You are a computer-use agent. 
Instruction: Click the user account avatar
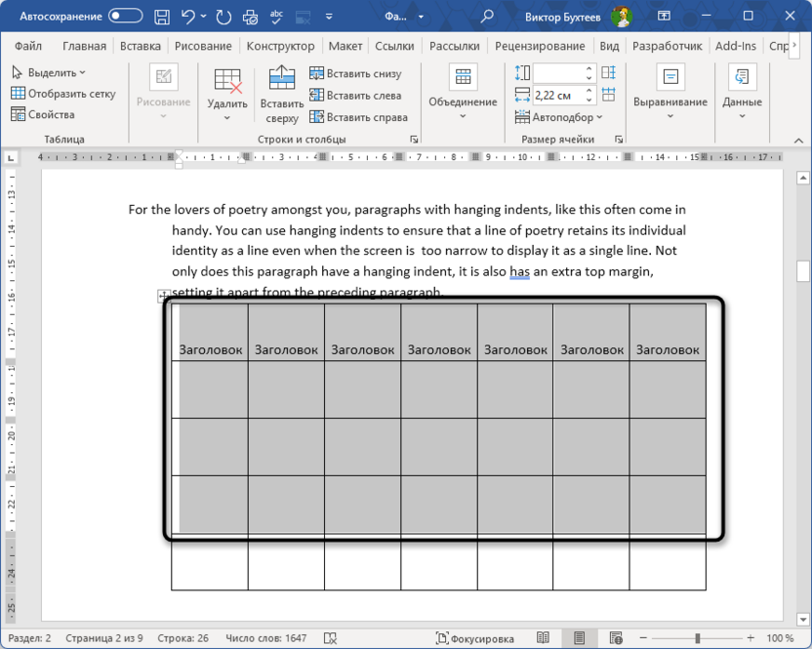click(621, 17)
